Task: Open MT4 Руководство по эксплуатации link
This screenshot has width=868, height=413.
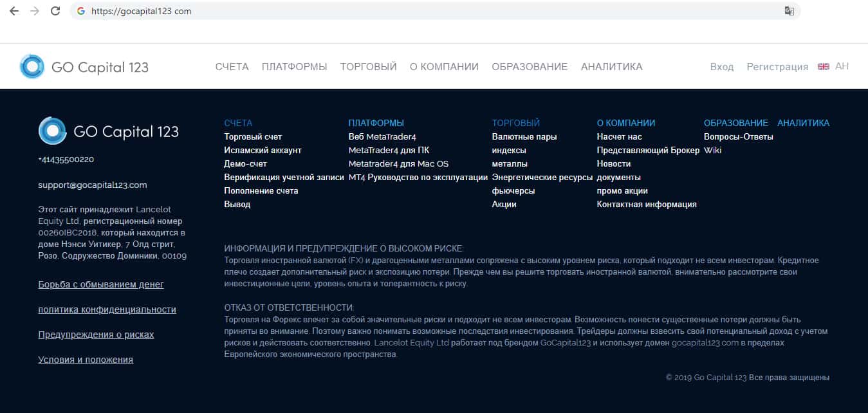Action: [x=418, y=177]
